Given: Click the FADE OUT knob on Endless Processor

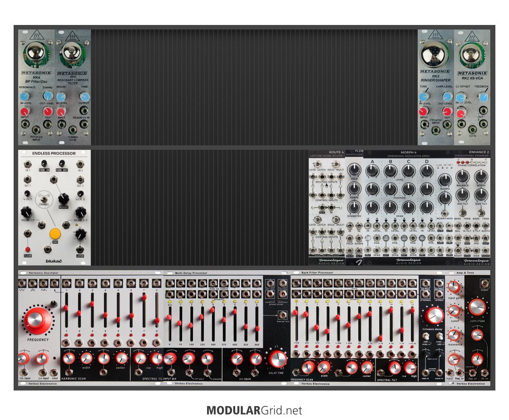Looking at the screenshot, I should (61, 163).
